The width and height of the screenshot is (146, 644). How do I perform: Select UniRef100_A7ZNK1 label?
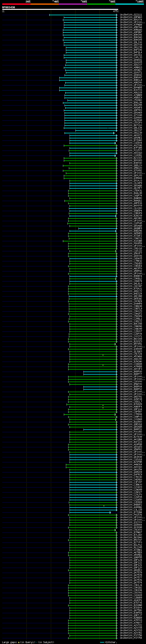pyautogui.click(x=131, y=550)
